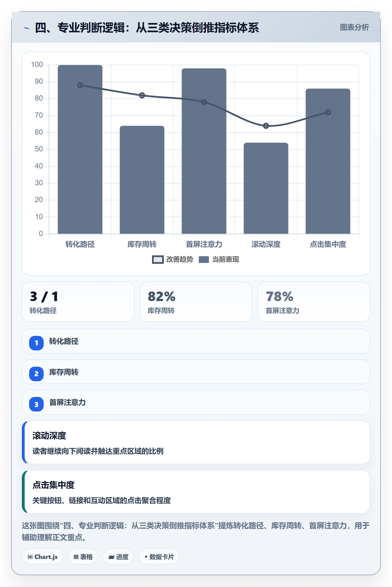Click the 转化路径 text in list row 1
The height and width of the screenshot is (587, 392).
(x=64, y=341)
